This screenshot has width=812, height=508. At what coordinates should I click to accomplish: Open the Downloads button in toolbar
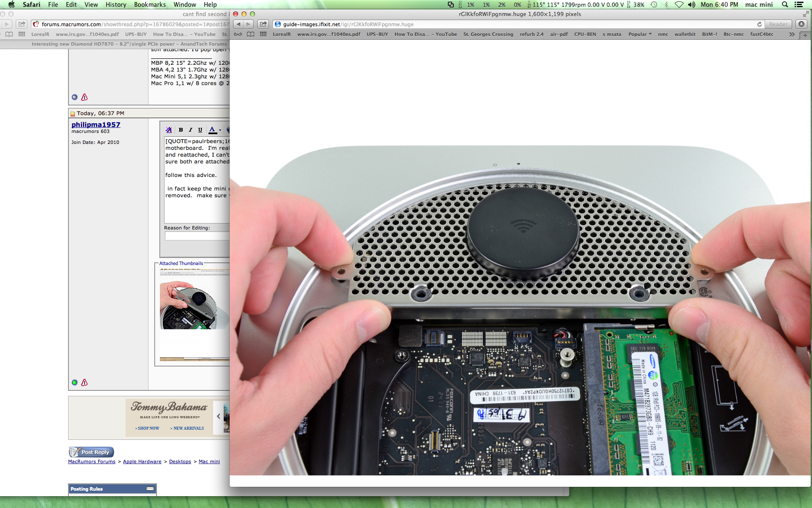(x=801, y=24)
